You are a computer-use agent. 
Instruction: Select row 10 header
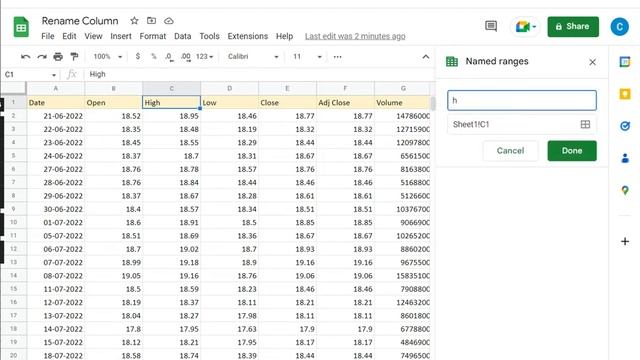[13, 222]
